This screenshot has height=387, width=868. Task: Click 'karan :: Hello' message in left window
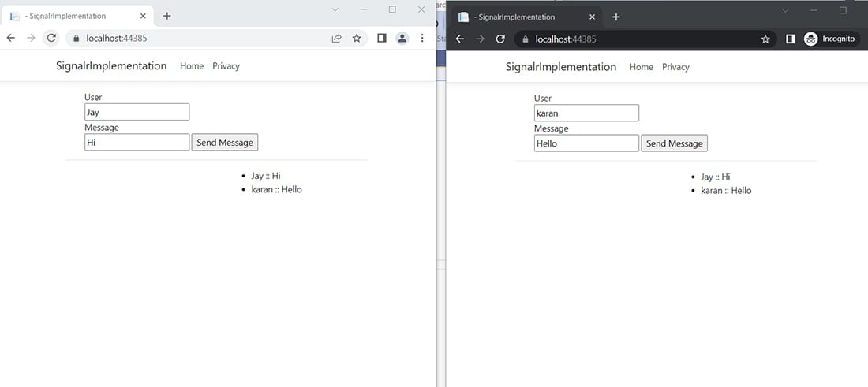tap(276, 190)
